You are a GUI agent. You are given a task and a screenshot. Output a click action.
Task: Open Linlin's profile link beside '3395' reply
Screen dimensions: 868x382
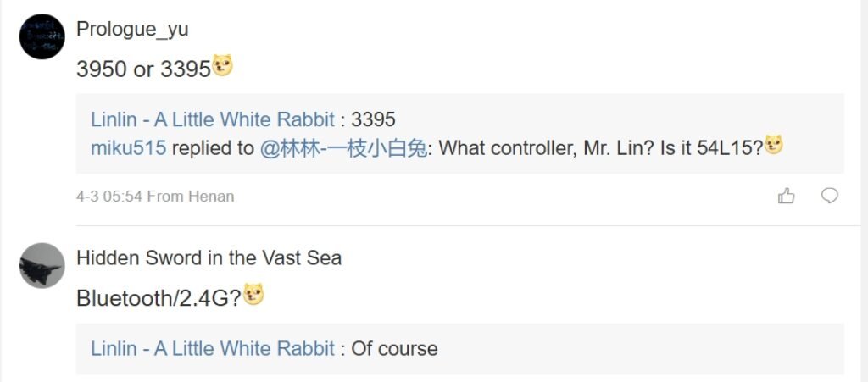coord(213,119)
